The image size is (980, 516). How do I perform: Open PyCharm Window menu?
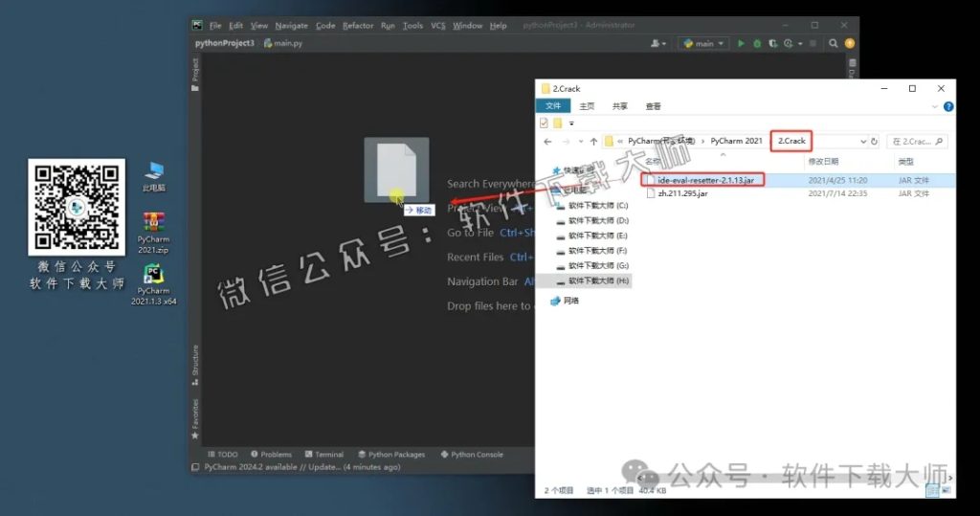click(467, 26)
